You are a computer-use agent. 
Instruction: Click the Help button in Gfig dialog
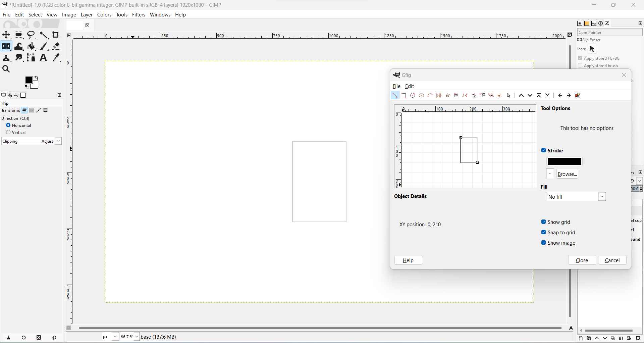(x=408, y=260)
